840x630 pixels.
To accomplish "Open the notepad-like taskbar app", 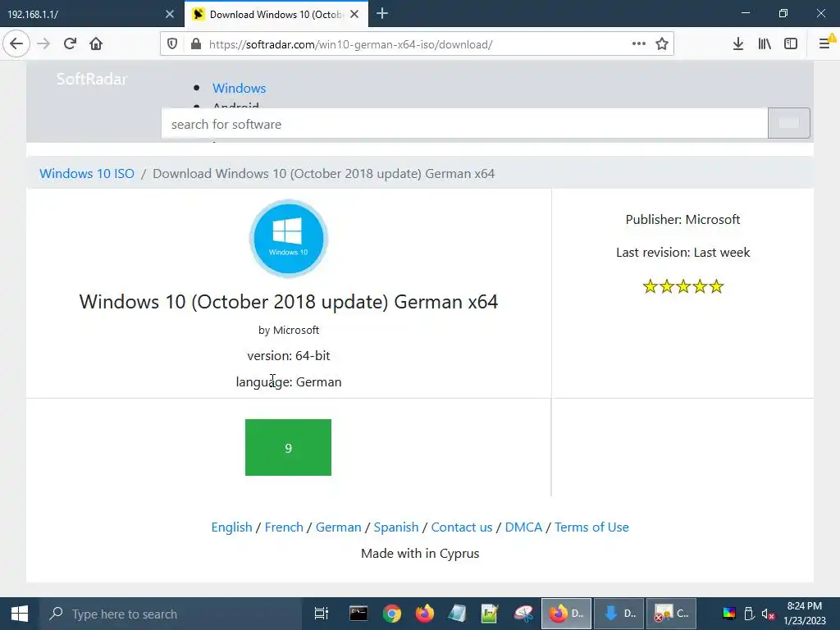I will pos(457,614).
